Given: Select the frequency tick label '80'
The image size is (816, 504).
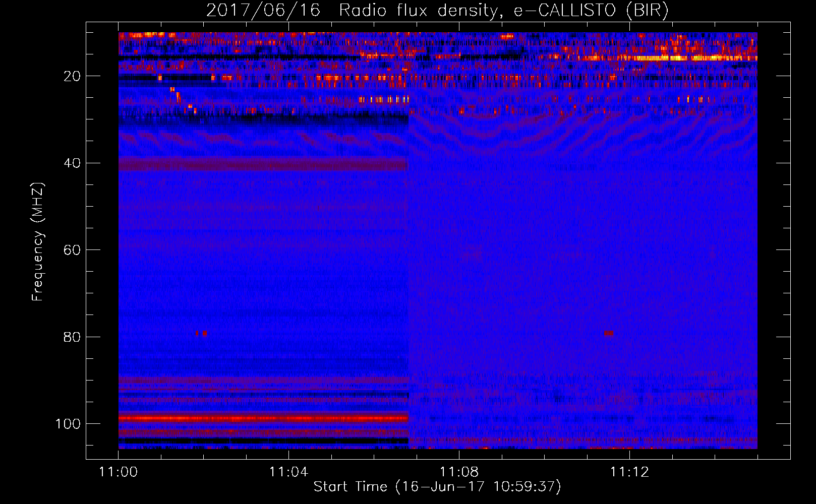Looking at the screenshot, I should (x=72, y=337).
